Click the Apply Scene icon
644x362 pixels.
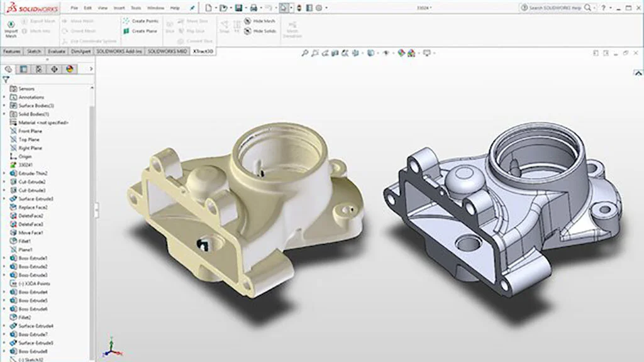pyautogui.click(x=411, y=53)
